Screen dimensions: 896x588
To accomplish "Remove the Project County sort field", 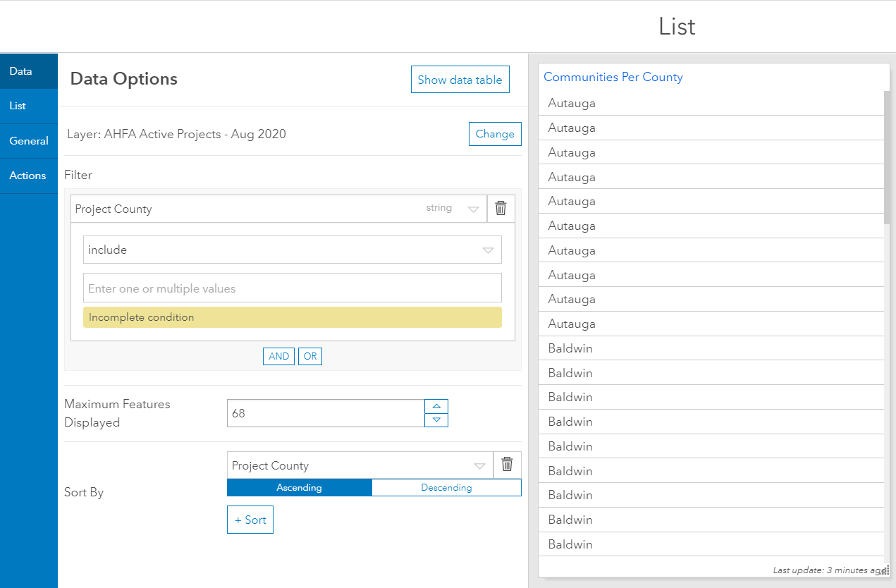I will point(507,465).
